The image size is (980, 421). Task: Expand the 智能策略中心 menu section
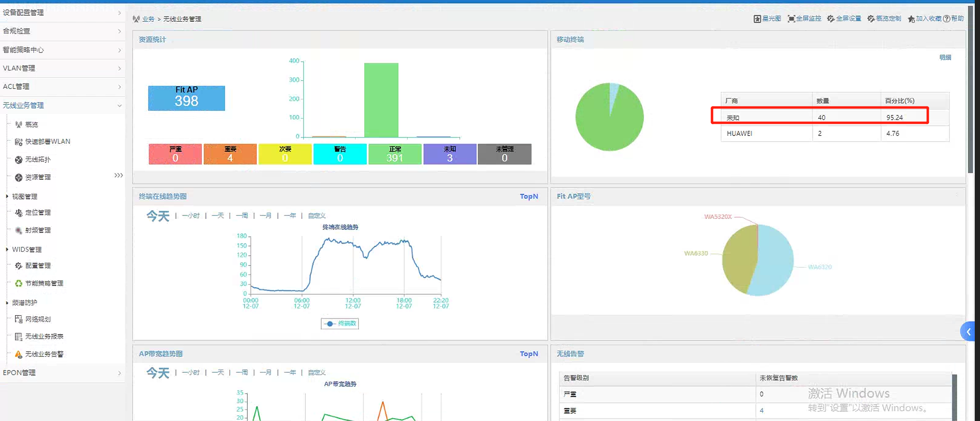pyautogui.click(x=63, y=50)
